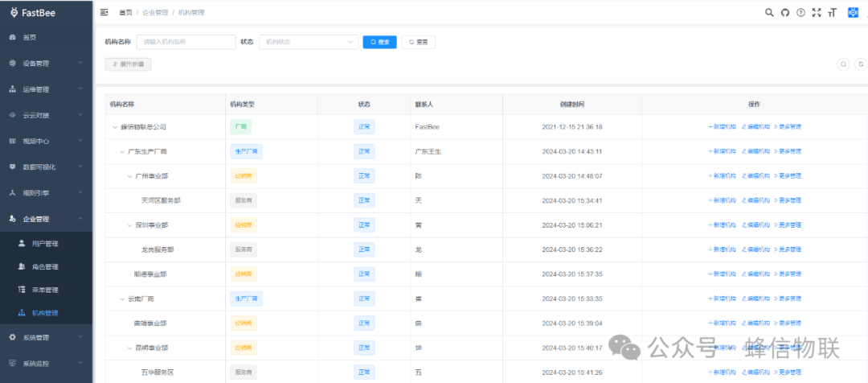Viewport: 868px width, 383px height.
Task: Toggle fullscreen with the expand icon
Action: coord(816,13)
